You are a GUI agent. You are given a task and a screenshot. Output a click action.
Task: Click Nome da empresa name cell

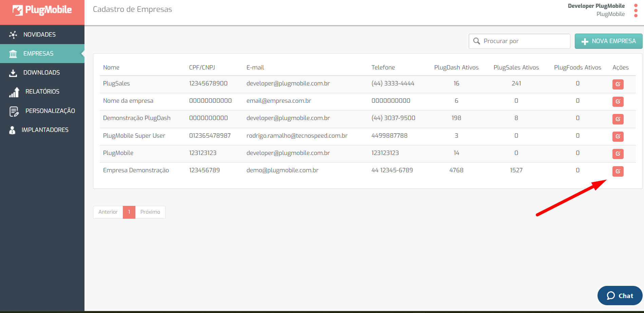[x=128, y=101]
